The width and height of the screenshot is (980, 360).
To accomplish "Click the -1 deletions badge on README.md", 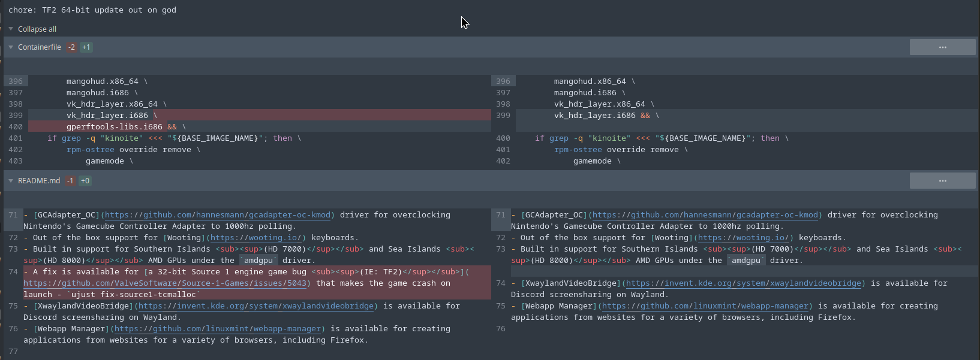I will [x=70, y=181].
